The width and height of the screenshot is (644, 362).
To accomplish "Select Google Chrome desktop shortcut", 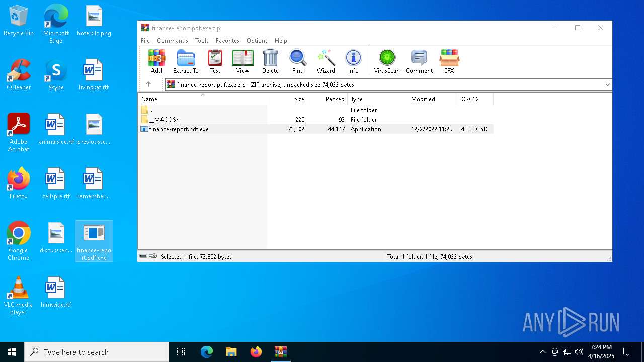I will pyautogui.click(x=19, y=241).
